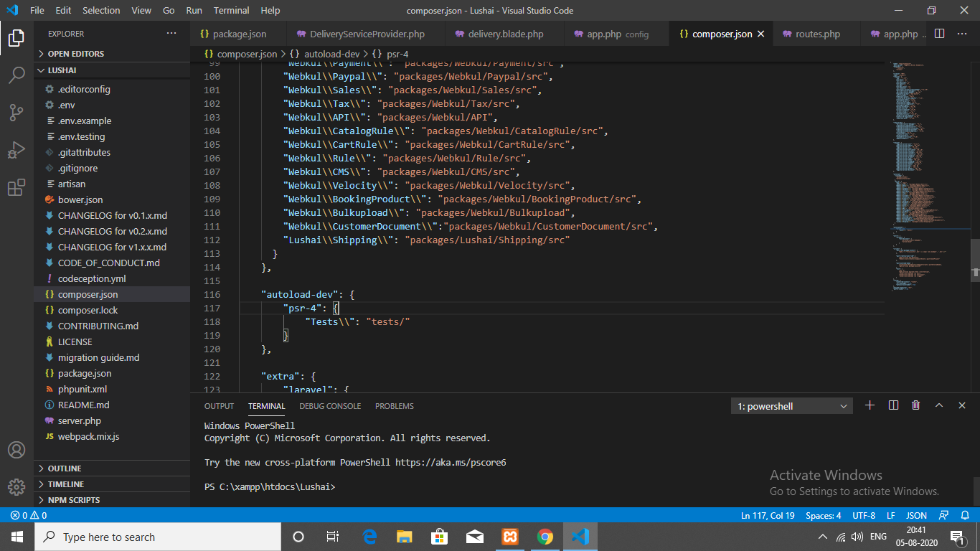Switch to the Debug Console tab
Screen dimensions: 980x551
[x=330, y=406]
